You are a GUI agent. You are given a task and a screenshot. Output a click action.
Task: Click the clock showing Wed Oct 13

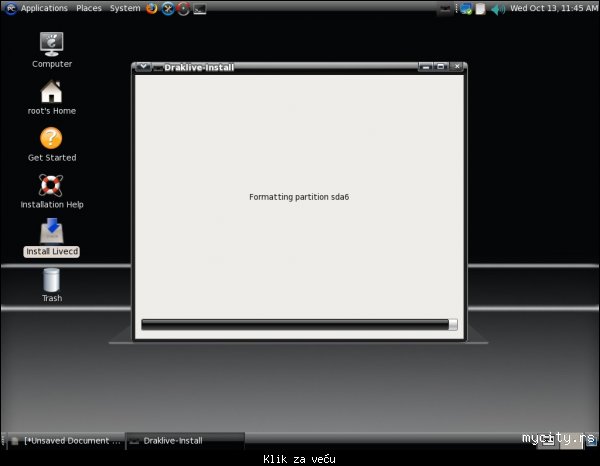[x=554, y=8]
